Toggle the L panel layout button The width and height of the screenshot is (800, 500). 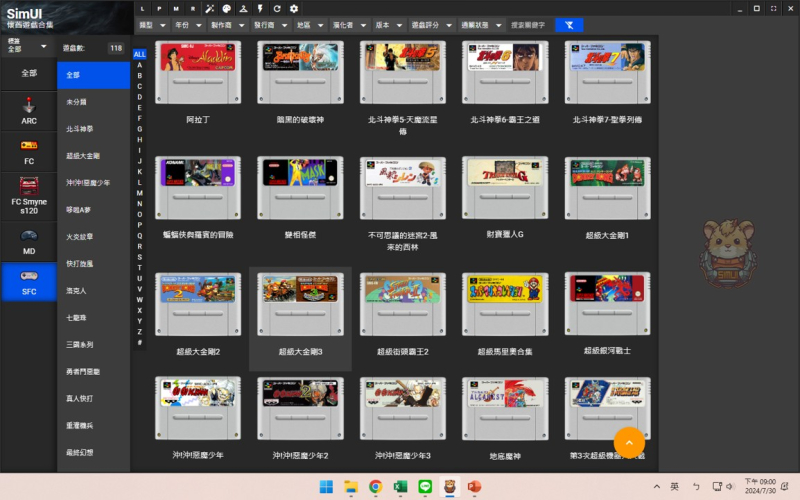[x=142, y=9]
